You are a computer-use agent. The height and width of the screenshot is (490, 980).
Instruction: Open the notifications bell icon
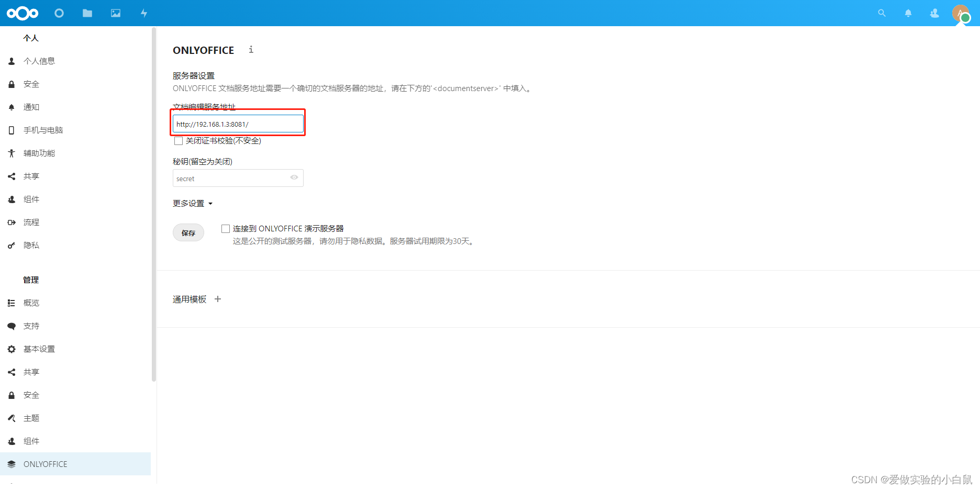908,13
